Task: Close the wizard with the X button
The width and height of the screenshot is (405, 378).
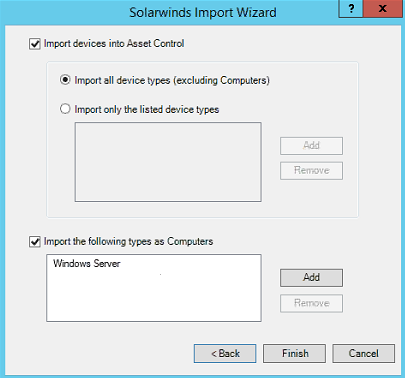Action: point(383,8)
